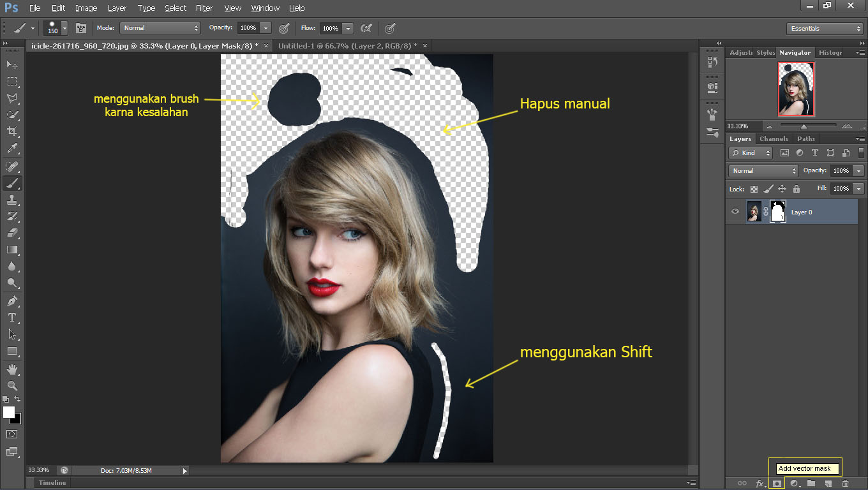Select the Pen tool

[x=12, y=301]
